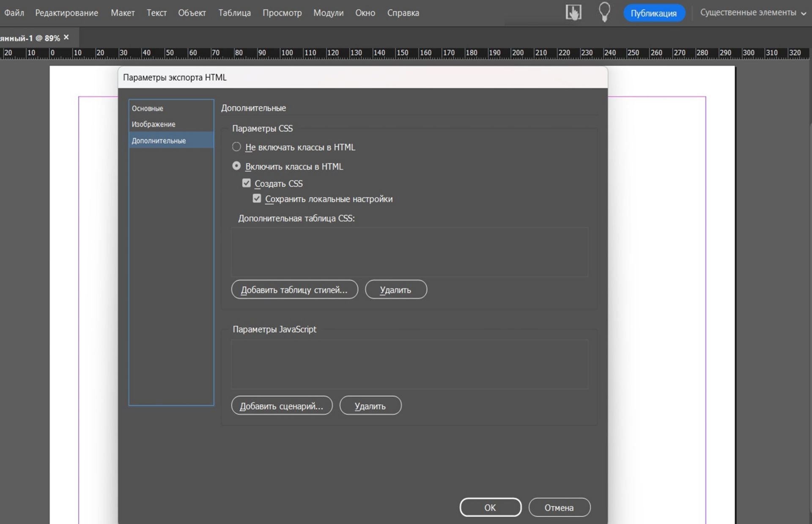Select 'Включить классы в HTML' radio button
The height and width of the screenshot is (524, 812).
pyautogui.click(x=236, y=166)
